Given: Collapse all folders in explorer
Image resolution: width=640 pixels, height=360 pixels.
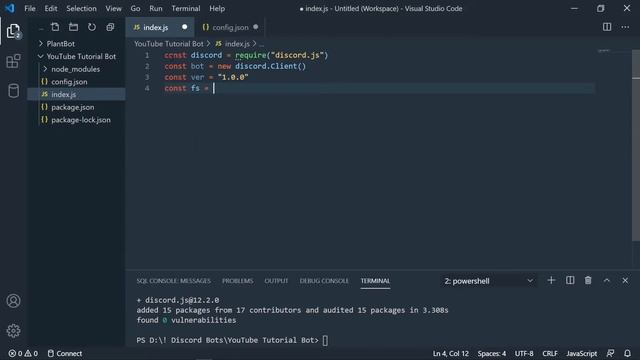Looking at the screenshot, I should pos(110,27).
